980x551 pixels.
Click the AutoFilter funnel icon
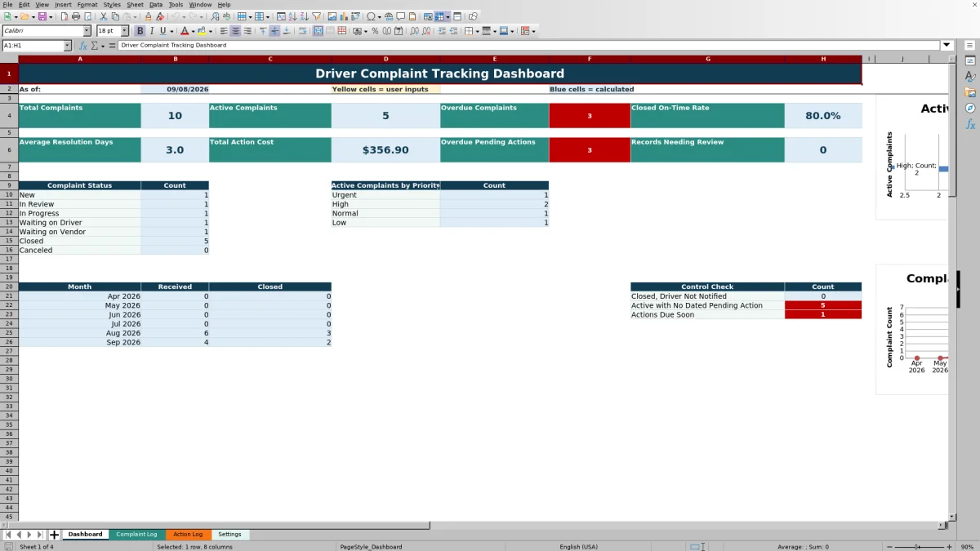[x=316, y=16]
